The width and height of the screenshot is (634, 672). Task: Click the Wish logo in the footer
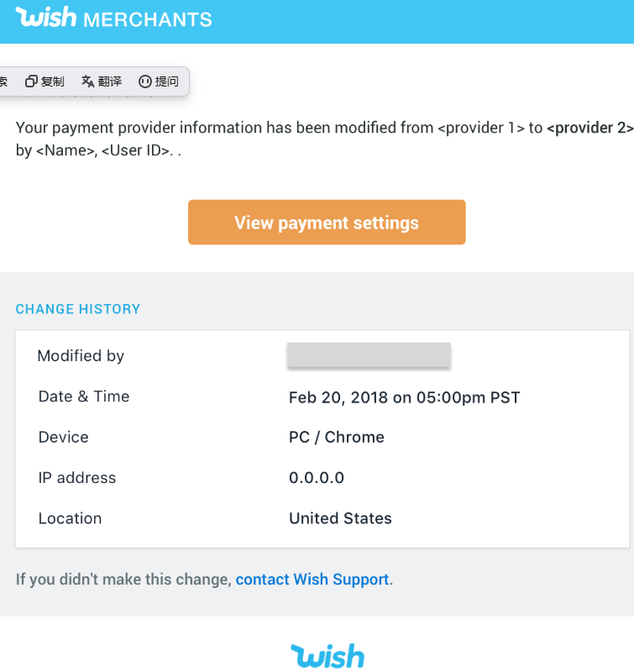click(x=327, y=655)
